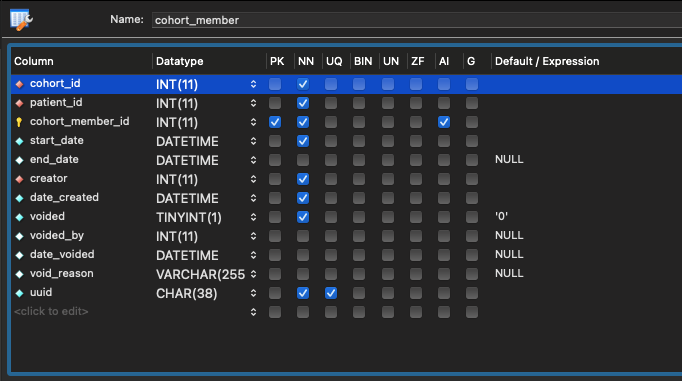Click the NULL default for date_voided
Viewport: 682px width, 381px height.
pos(509,254)
